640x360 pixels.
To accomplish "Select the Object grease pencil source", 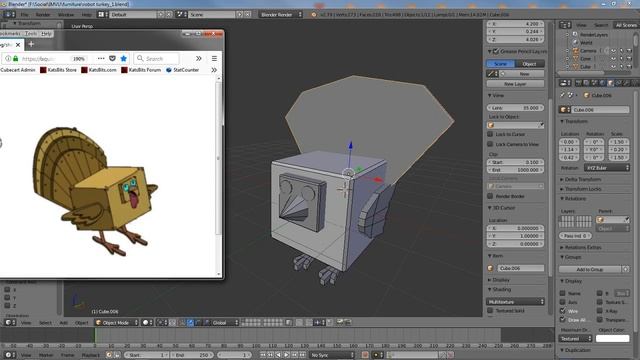I will 530,64.
